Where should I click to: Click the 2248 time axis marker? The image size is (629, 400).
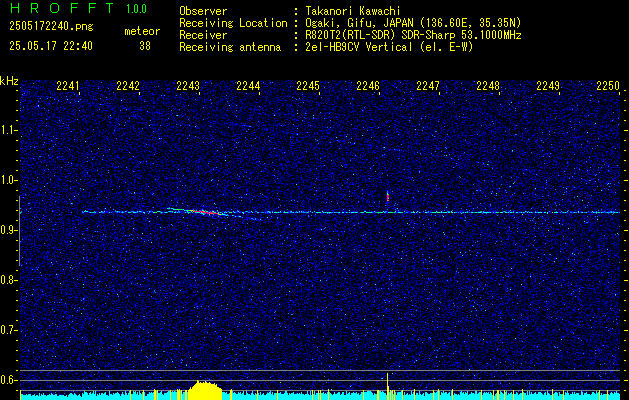pyautogui.click(x=488, y=85)
